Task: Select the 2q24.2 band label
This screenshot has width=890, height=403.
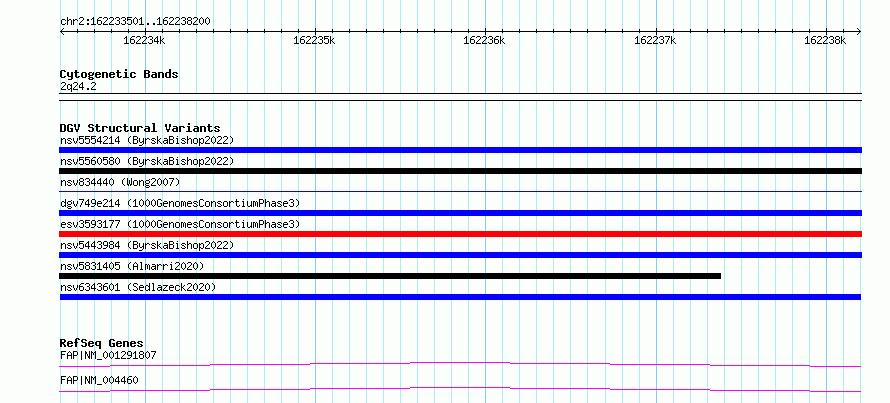Action: point(78,86)
